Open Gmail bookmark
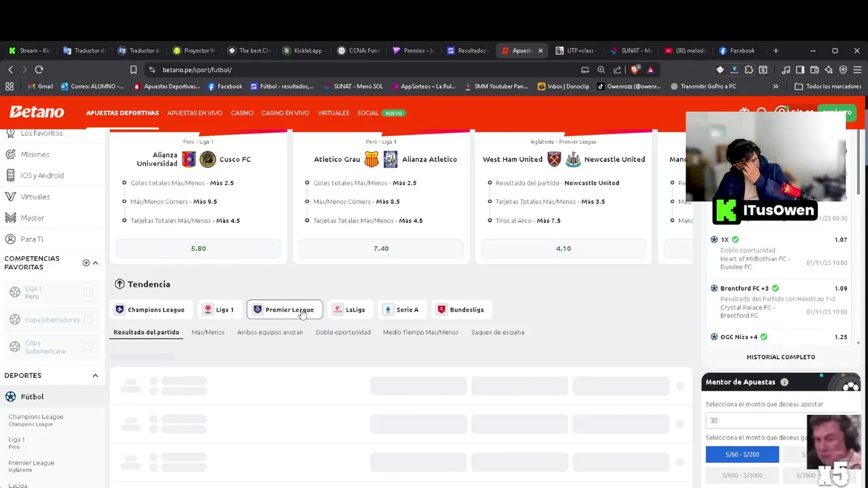The image size is (868, 488). pos(40,87)
